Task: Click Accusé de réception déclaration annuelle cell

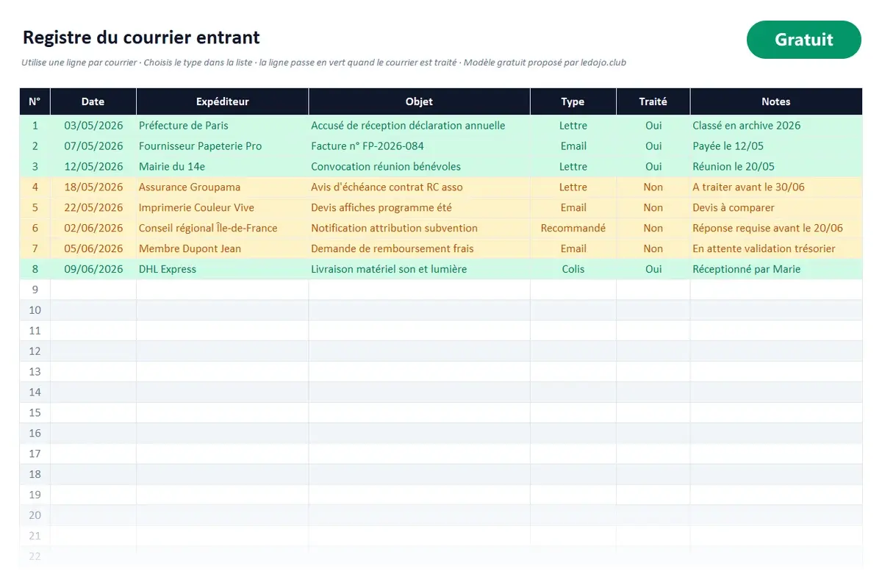Action: pyautogui.click(x=419, y=126)
